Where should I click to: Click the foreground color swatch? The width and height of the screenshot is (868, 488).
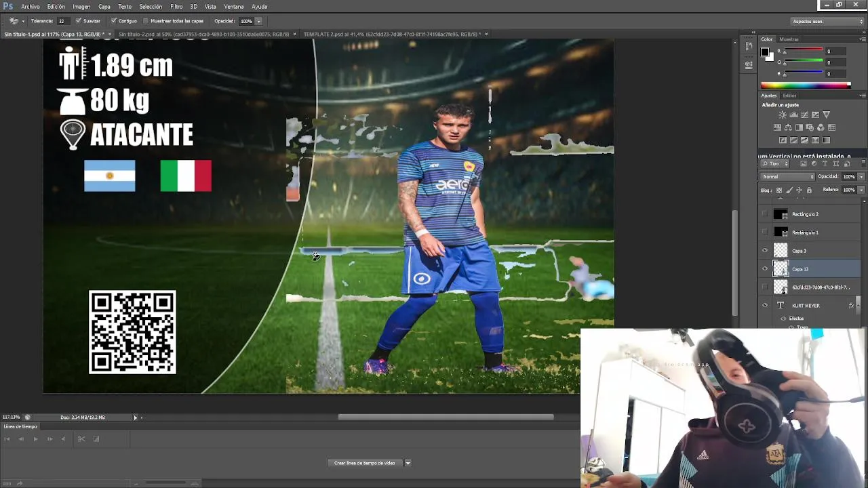tap(765, 52)
